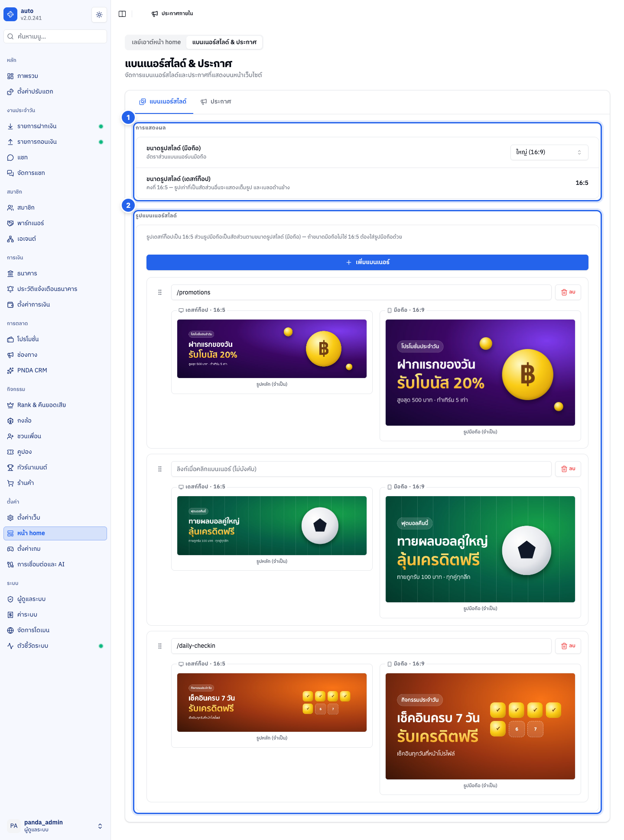
Task: Click the desktop check-in banner thumbnail (orange)
Action: coord(272,703)
